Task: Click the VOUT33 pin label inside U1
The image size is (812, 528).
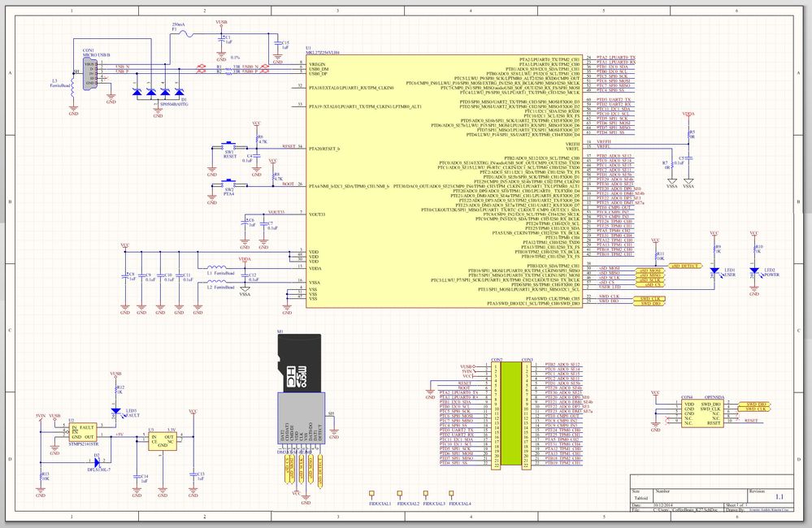Action: pos(317,214)
